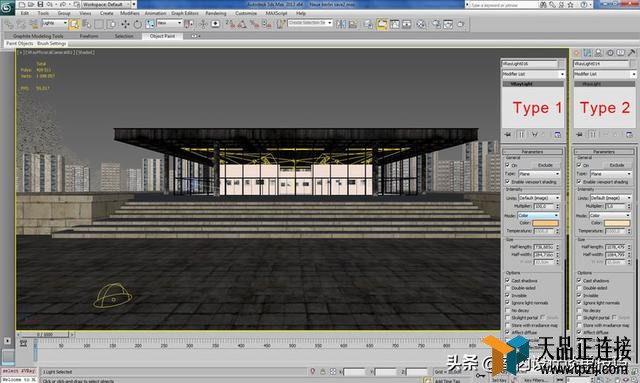Click the Open File icon in title bar
The image size is (640, 383).
(31, 4)
